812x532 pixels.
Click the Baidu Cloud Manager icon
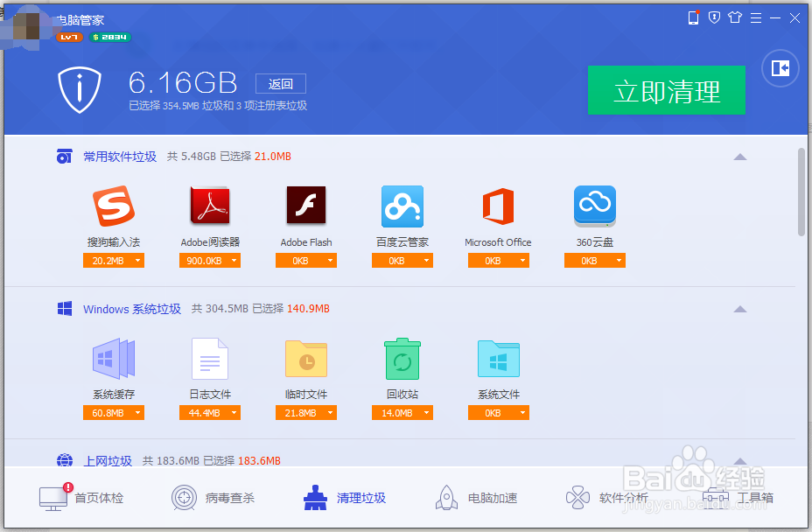[x=402, y=206]
